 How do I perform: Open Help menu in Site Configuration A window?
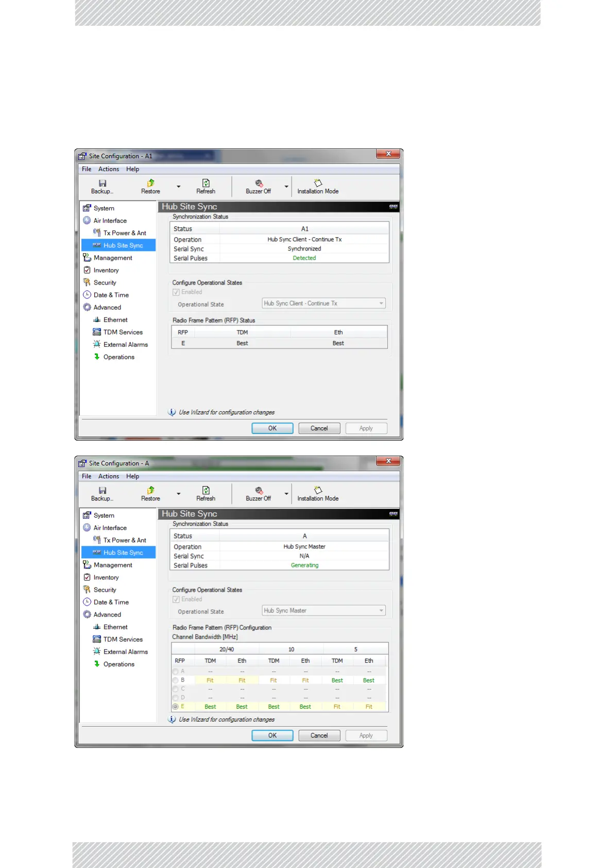[132, 476]
